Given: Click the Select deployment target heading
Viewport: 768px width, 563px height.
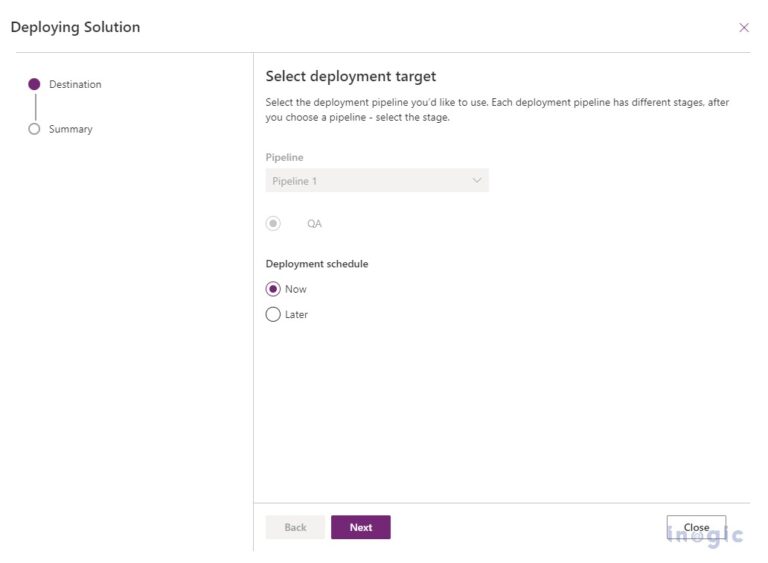Looking at the screenshot, I should pos(350,76).
